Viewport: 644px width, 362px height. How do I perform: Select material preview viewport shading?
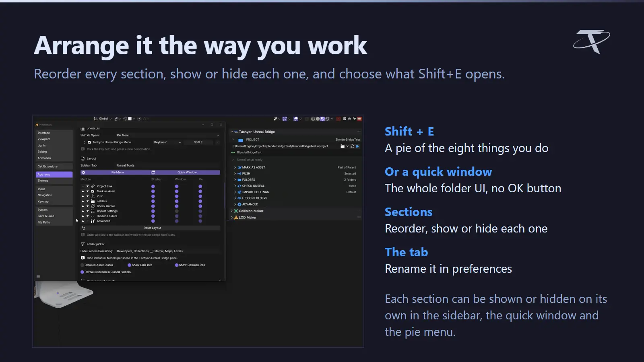pos(322,119)
